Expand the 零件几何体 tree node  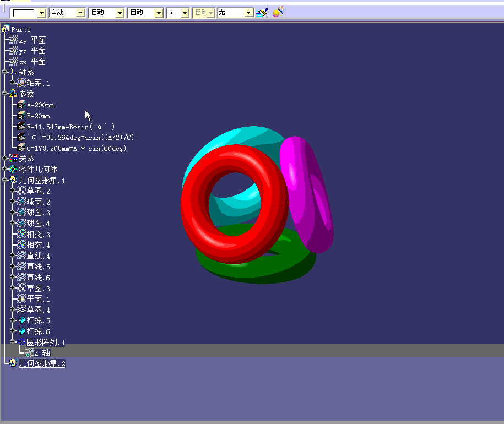point(4,169)
